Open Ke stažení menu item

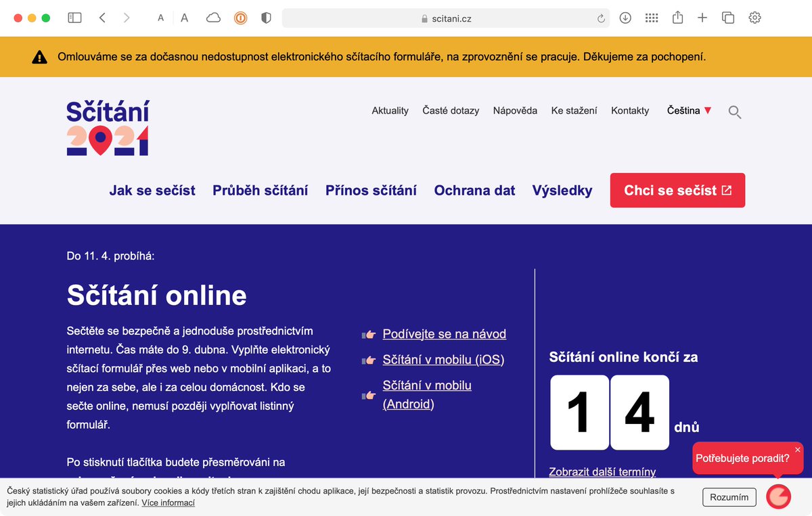pyautogui.click(x=574, y=110)
